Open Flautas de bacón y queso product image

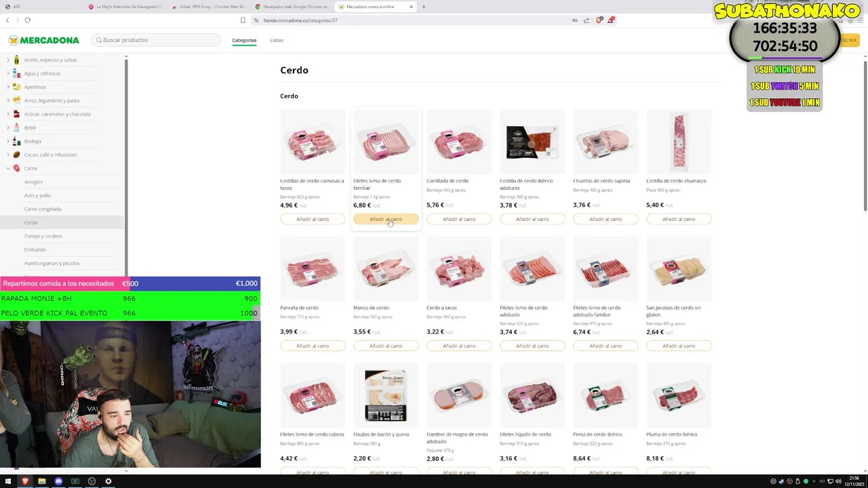coord(386,396)
